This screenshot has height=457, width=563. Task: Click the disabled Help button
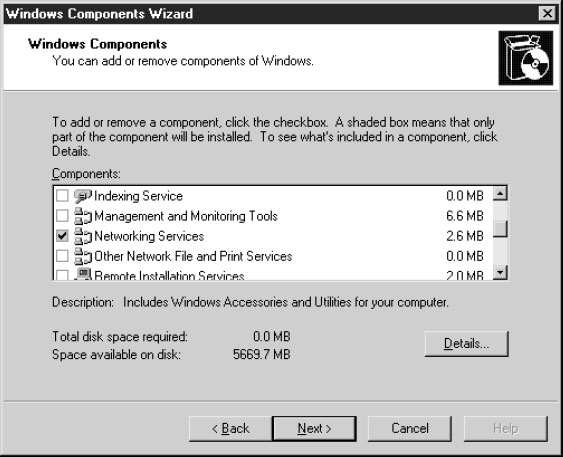click(x=506, y=429)
